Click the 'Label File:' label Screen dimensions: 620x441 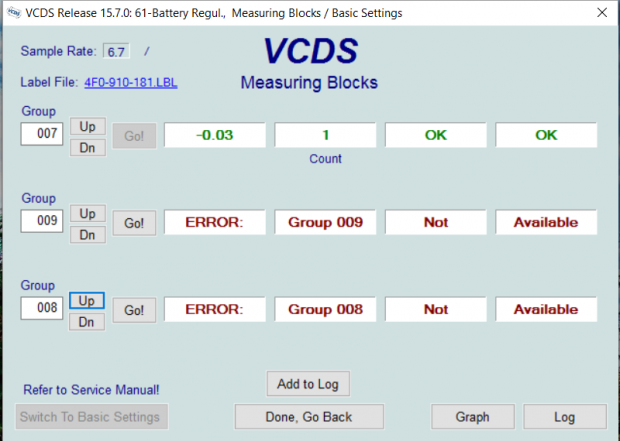pos(49,82)
